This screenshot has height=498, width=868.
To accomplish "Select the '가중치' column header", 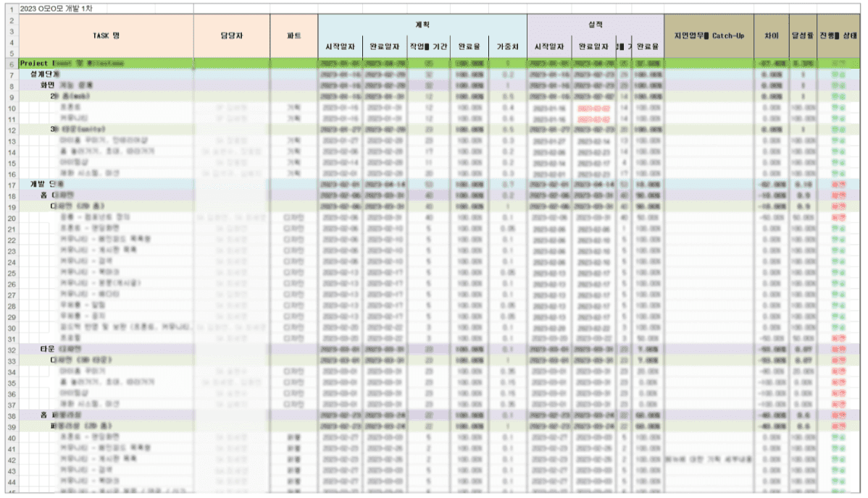I will (x=508, y=47).
